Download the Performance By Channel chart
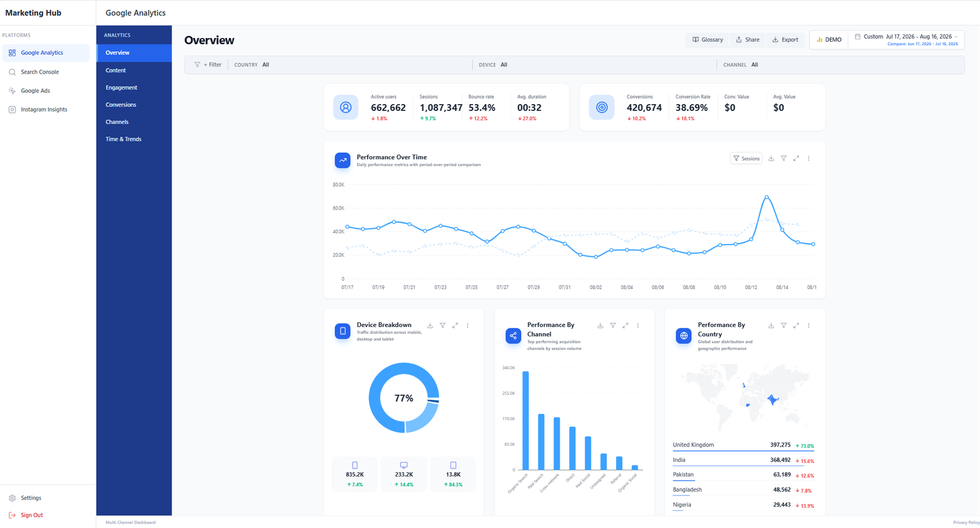Viewport: 980px width, 528px height. click(600, 326)
